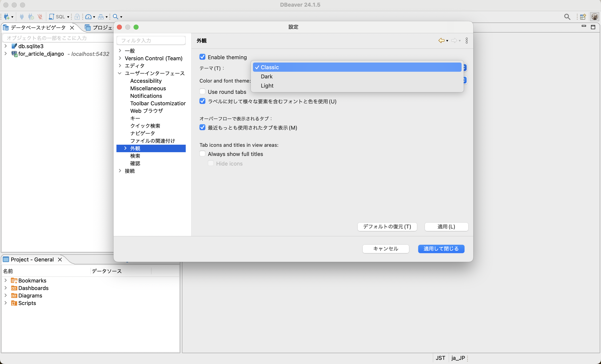Expand the Version Control (Team) tree node
Image resolution: width=601 pixels, height=364 pixels.
coord(120,58)
